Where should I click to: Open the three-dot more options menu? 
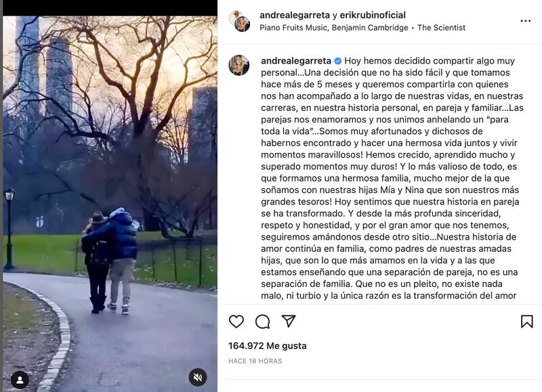click(526, 21)
